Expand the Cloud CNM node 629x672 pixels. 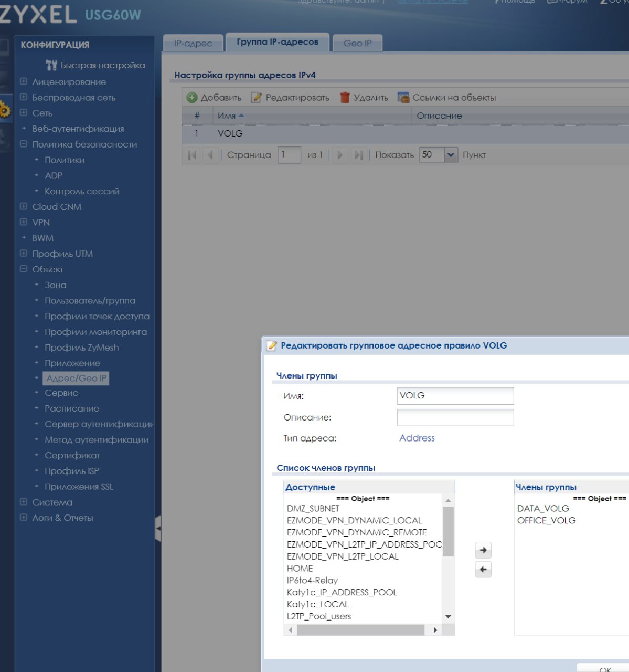tap(23, 206)
